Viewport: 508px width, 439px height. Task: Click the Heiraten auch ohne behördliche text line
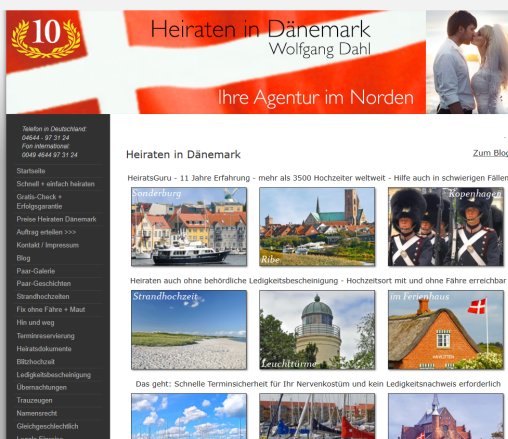tap(318, 281)
